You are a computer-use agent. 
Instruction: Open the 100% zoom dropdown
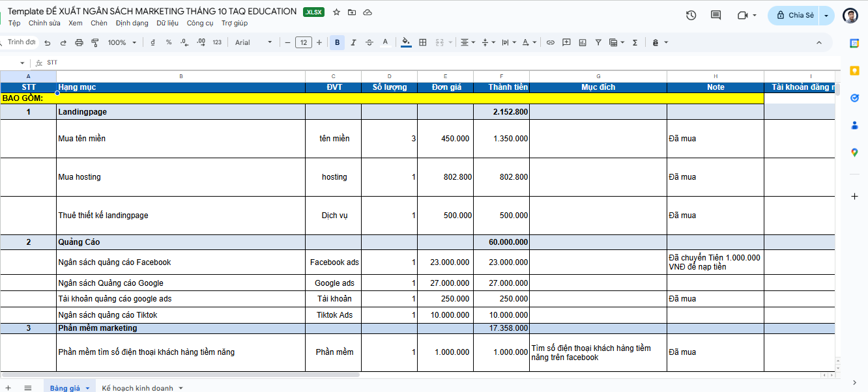[x=122, y=42]
